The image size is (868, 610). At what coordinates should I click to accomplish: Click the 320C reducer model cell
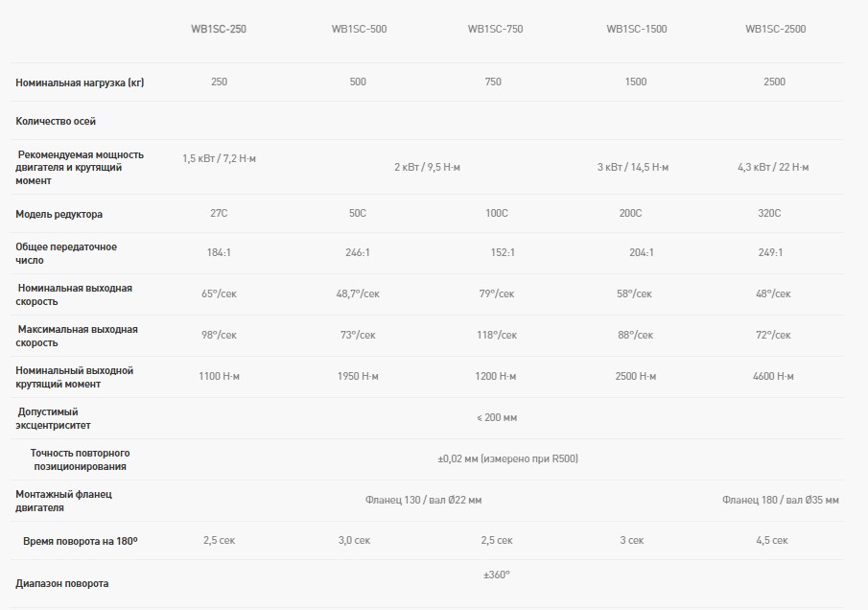pos(769,213)
